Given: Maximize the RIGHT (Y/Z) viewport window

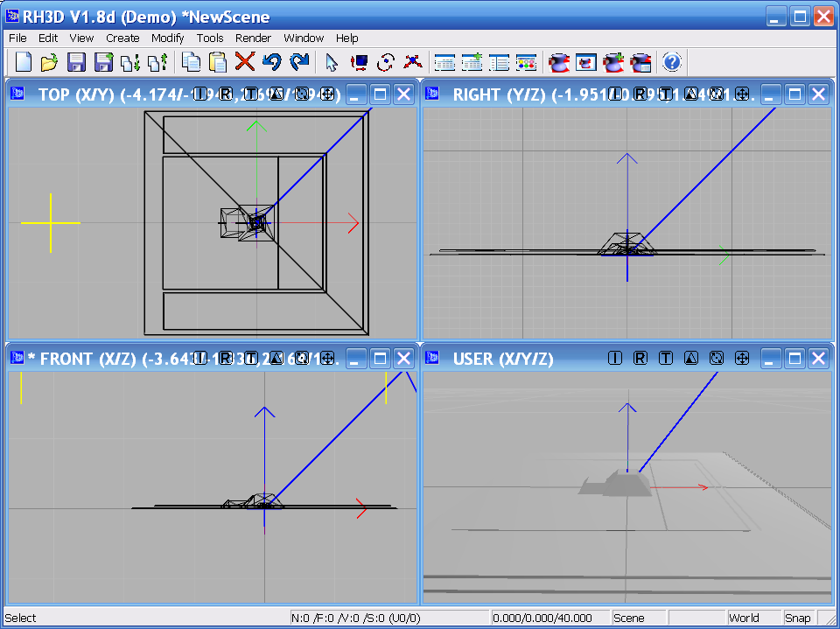Looking at the screenshot, I should coord(794,94).
